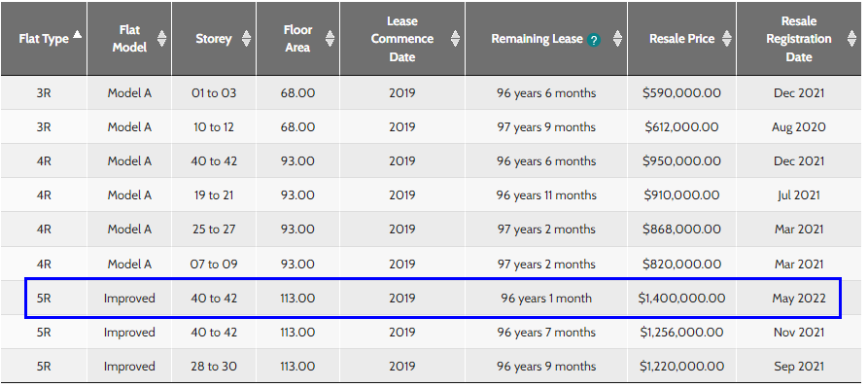This screenshot has height=388, width=868.
Task: Click sort arrows beside Resale Price header
Action: point(727,39)
